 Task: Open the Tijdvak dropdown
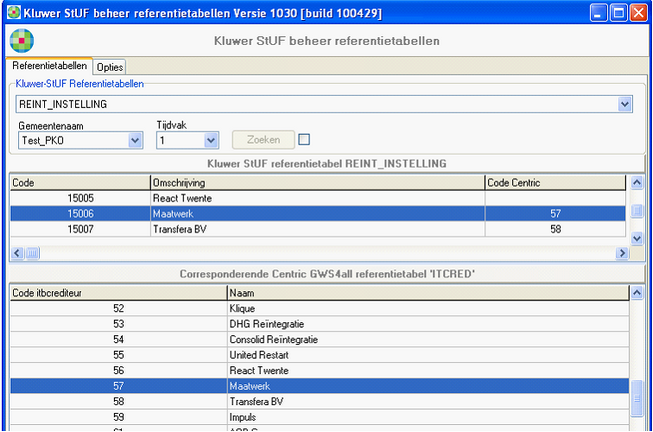(211, 140)
